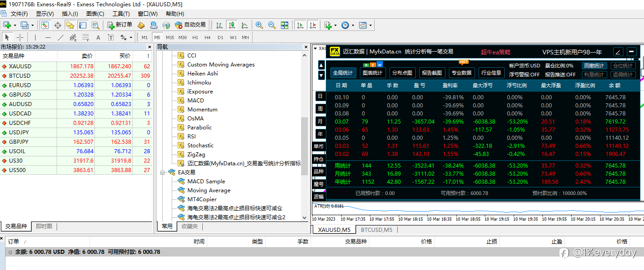Toggle the Market Watch panel icon

point(45,25)
